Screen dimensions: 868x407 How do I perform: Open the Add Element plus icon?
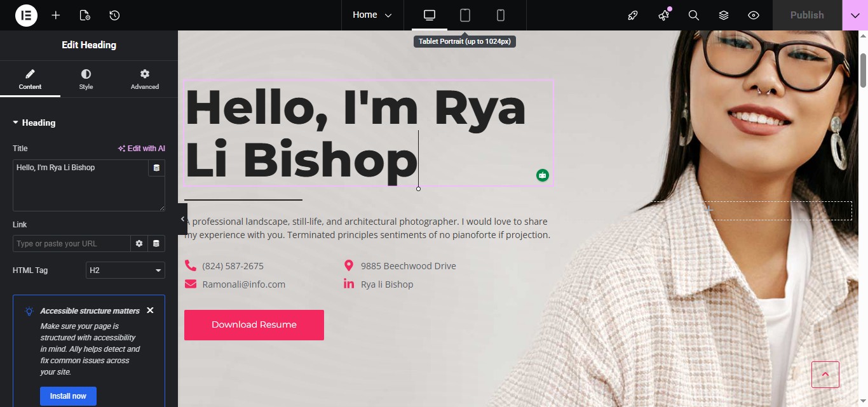pyautogui.click(x=56, y=15)
